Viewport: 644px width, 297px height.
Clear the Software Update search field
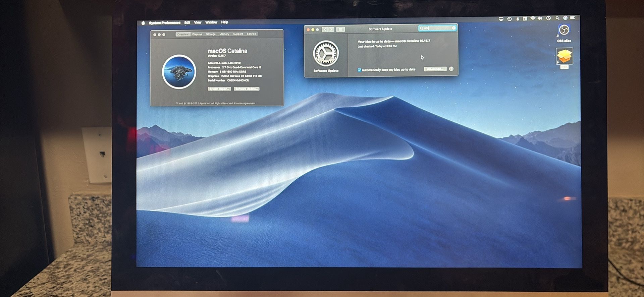453,28
